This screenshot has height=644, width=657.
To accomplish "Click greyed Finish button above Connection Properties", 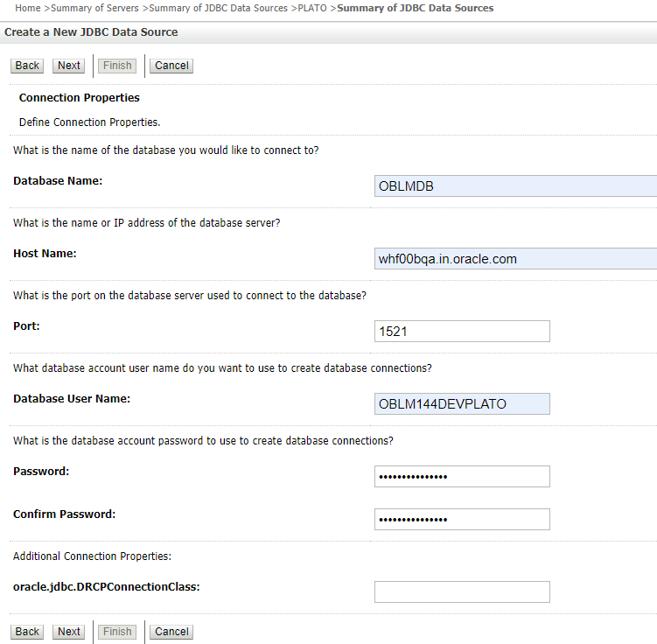I will coord(117,66).
